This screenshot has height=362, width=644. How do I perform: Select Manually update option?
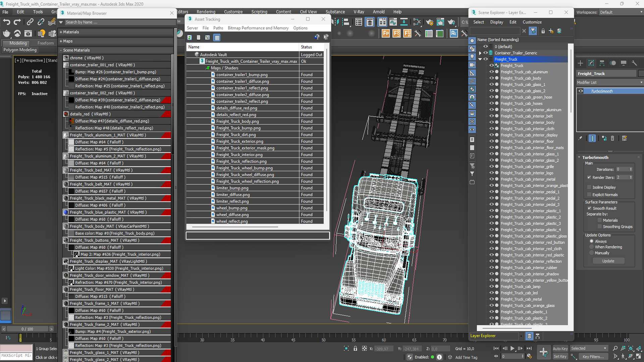point(592,253)
